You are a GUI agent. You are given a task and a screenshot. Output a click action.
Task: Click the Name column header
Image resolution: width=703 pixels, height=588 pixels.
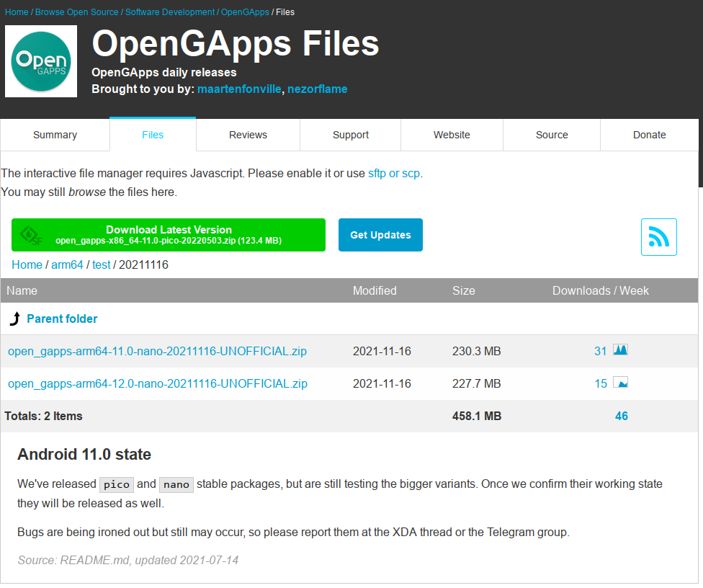pyautogui.click(x=22, y=290)
